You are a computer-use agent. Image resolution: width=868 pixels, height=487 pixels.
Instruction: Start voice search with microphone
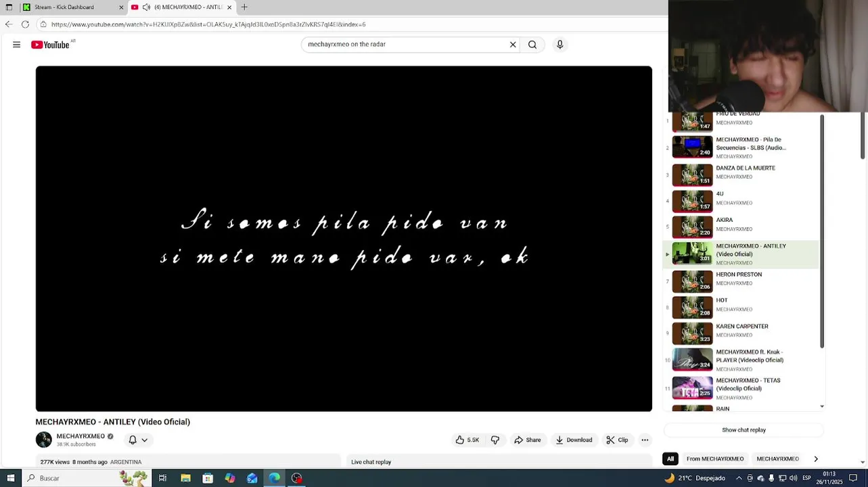(559, 45)
